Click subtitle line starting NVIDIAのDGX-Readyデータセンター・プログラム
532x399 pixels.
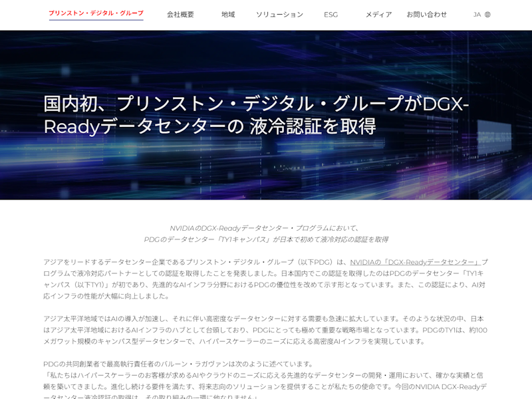click(x=265, y=228)
